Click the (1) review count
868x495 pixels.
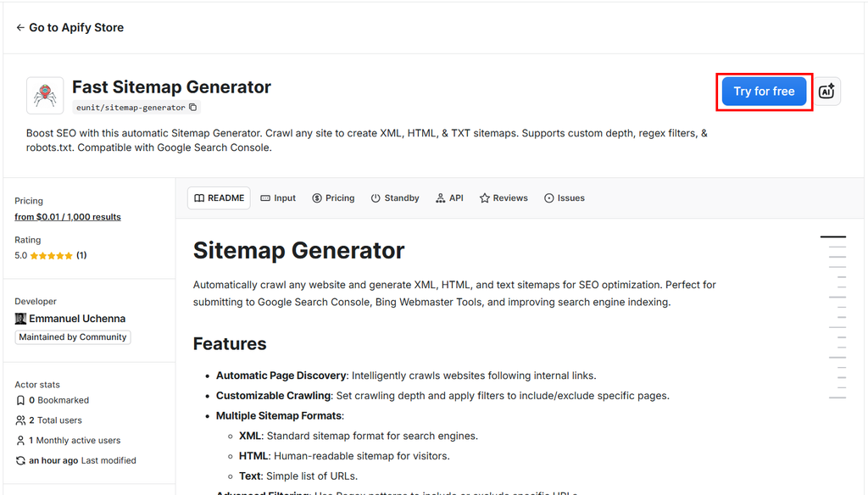(81, 255)
